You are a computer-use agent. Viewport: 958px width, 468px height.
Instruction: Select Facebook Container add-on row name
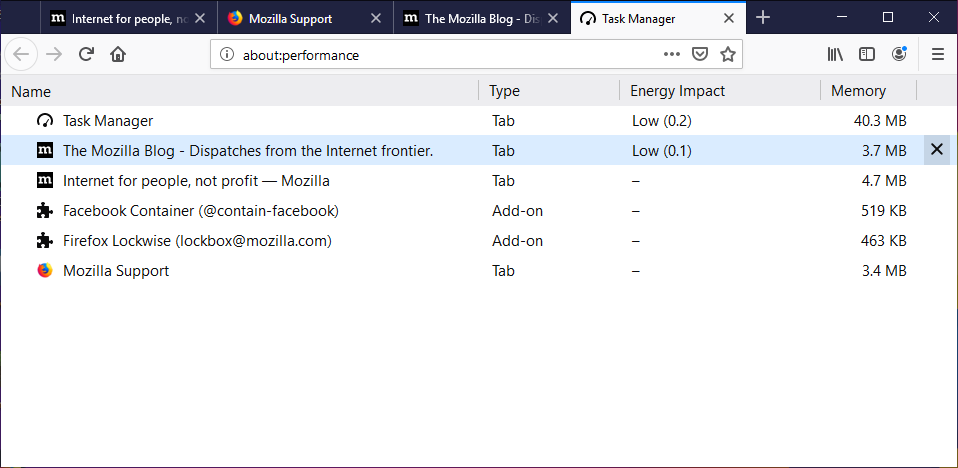[201, 211]
